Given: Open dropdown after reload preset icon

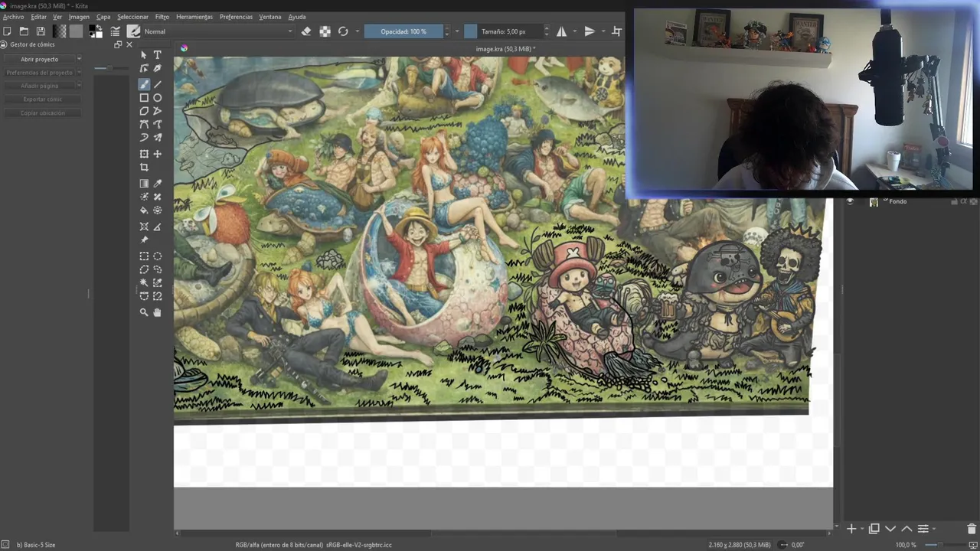Looking at the screenshot, I should [357, 31].
